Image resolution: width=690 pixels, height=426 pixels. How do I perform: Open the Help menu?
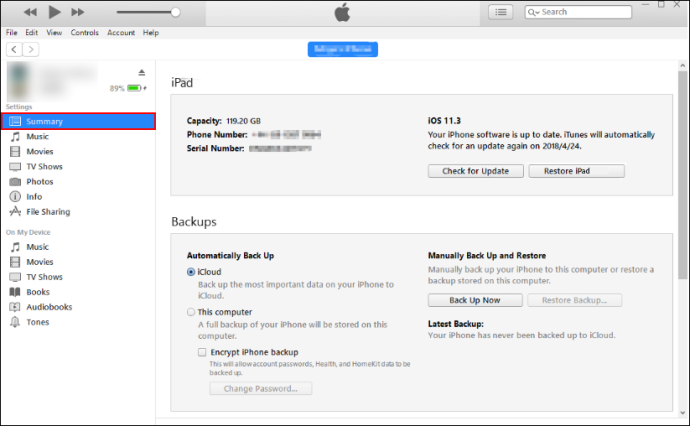tap(150, 33)
